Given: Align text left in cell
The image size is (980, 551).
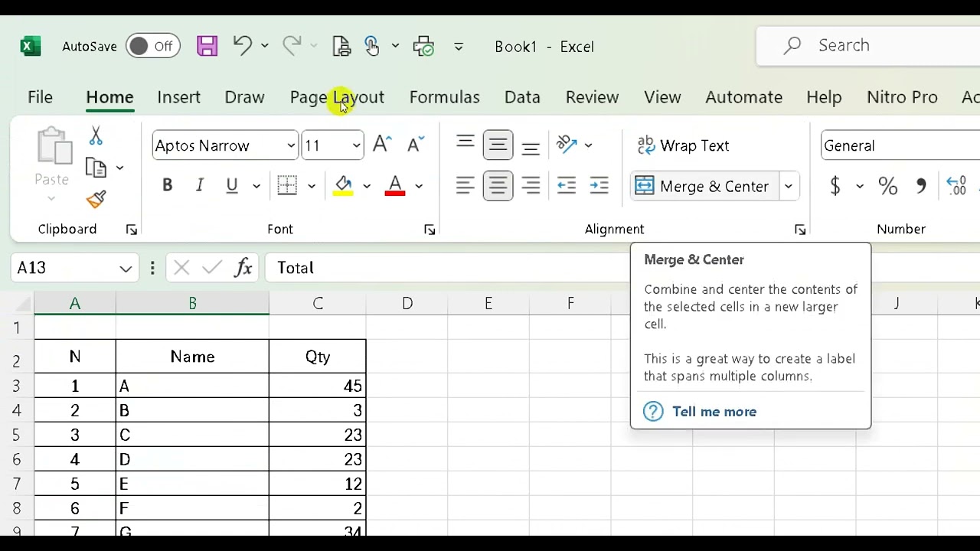Looking at the screenshot, I should (465, 185).
